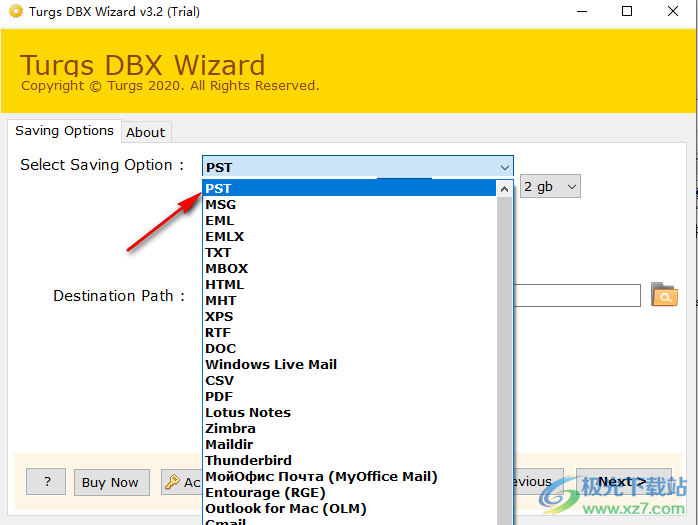Click the Turgs app icon in the title bar
This screenshot has height=525, width=698.
[16, 11]
